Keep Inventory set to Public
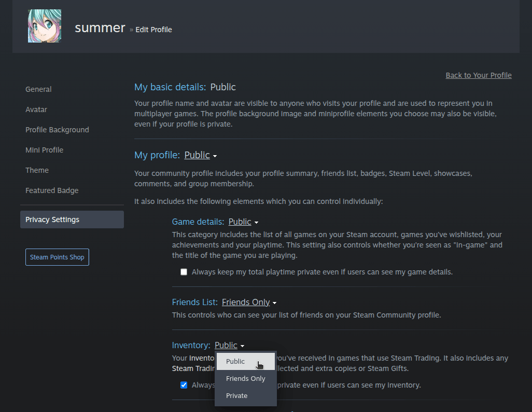This screenshot has height=412, width=532. point(235,361)
